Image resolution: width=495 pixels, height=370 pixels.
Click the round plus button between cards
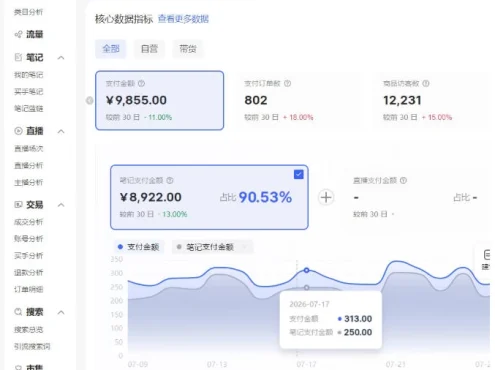[326, 197]
